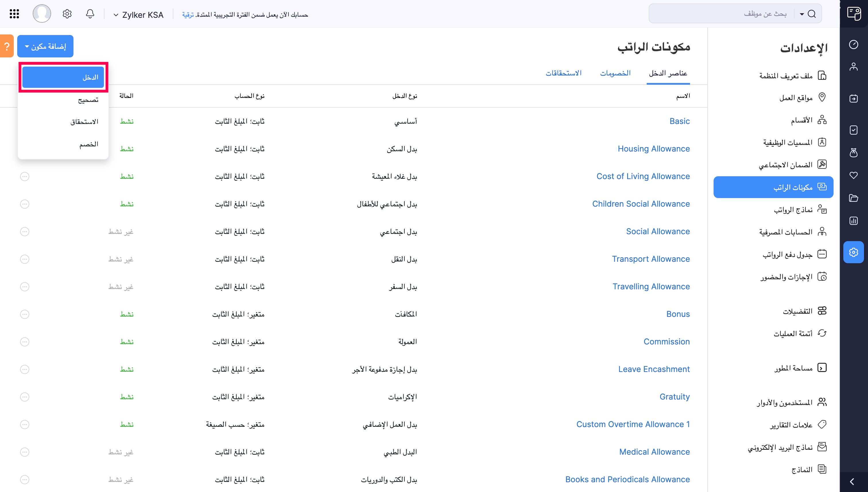Open the Housing Allowance component link
868x492 pixels.
click(654, 149)
